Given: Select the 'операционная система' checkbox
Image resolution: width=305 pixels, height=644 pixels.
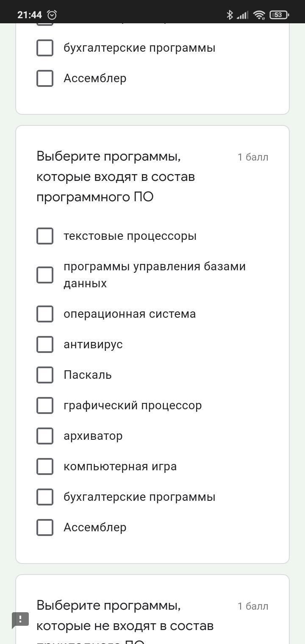Looking at the screenshot, I should pos(45,314).
